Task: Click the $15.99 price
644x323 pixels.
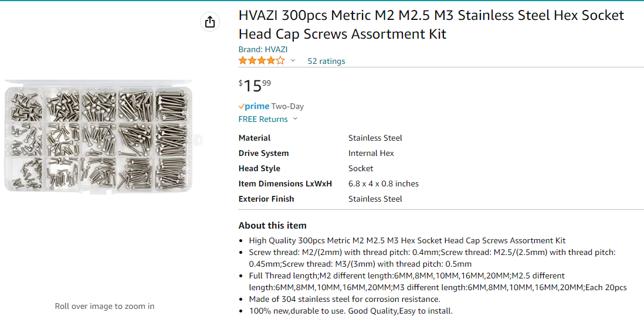Action: (x=255, y=86)
